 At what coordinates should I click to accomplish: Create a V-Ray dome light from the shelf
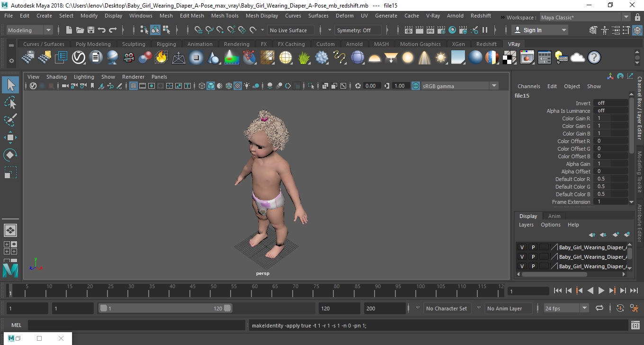375,58
